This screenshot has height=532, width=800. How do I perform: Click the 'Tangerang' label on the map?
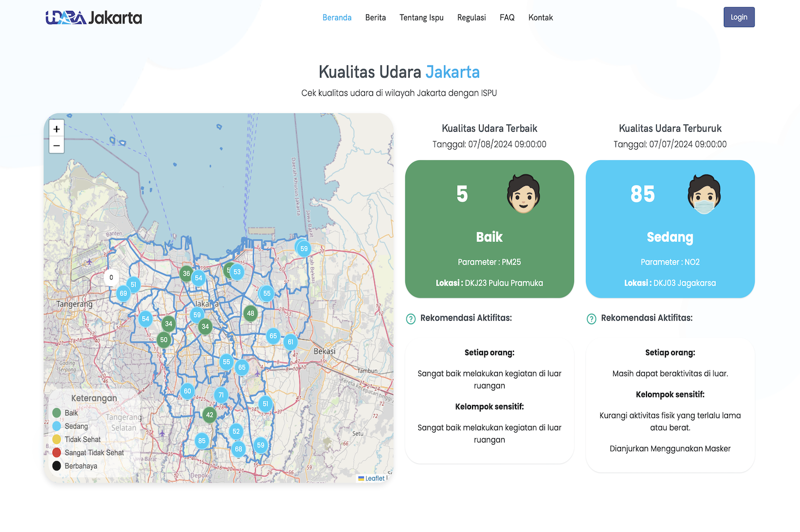point(74,304)
